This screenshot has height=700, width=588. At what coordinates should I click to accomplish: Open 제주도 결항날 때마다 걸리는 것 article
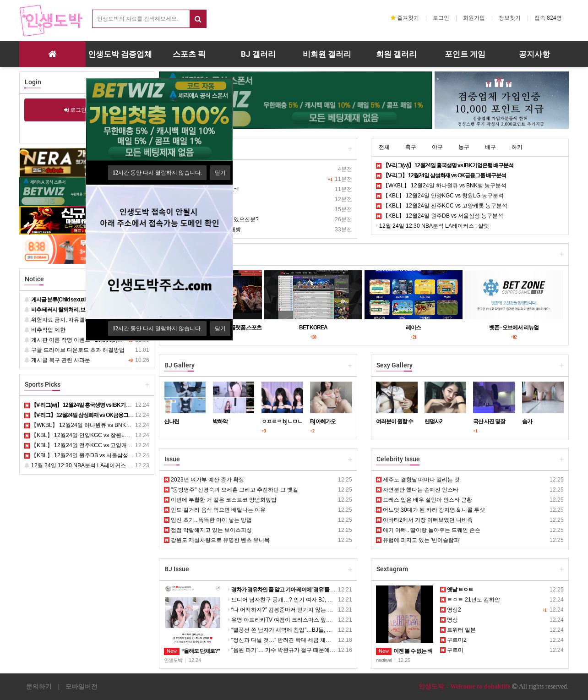tap(421, 480)
